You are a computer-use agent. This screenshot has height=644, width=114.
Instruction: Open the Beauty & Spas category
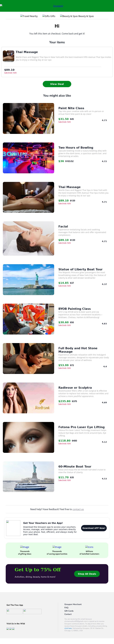tap(77, 16)
